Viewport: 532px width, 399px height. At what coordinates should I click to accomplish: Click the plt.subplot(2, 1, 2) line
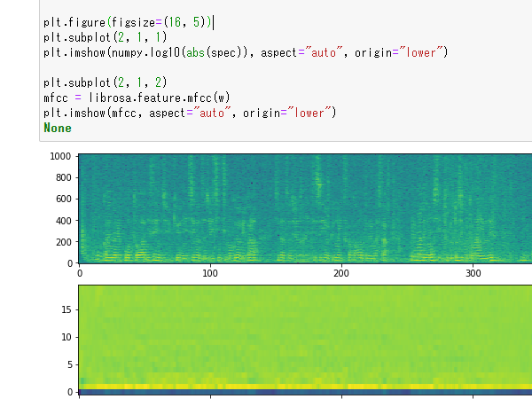pyautogui.click(x=106, y=82)
